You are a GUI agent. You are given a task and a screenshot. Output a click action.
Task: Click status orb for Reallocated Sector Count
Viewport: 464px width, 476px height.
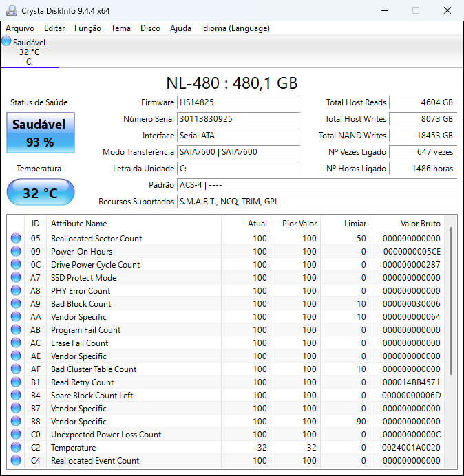pyautogui.click(x=16, y=238)
